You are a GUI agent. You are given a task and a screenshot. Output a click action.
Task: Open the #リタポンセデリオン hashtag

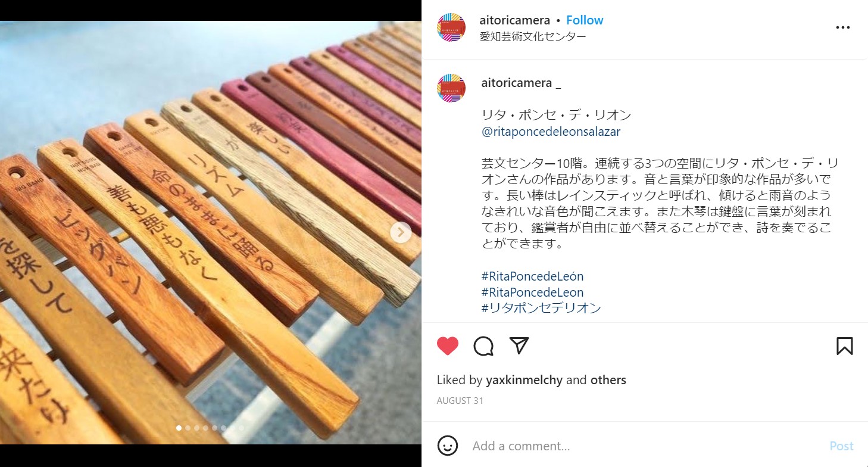[541, 308]
